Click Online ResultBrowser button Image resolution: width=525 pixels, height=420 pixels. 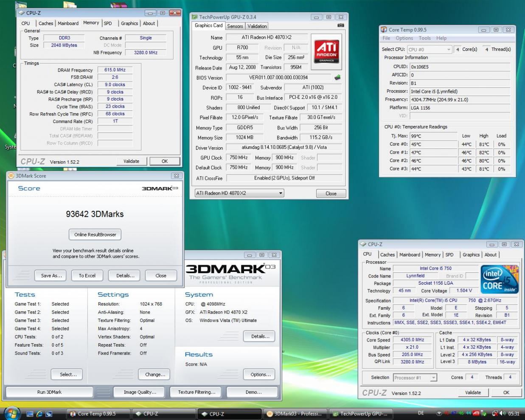pyautogui.click(x=95, y=235)
